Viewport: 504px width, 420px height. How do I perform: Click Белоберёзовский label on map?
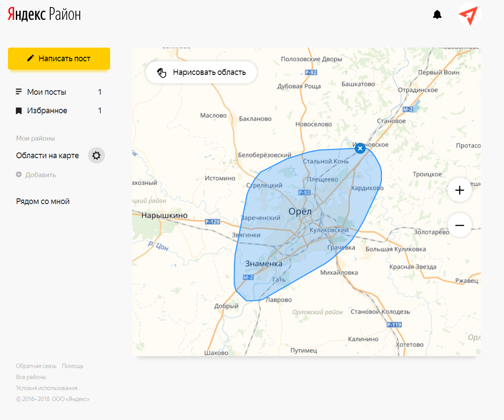tap(264, 155)
